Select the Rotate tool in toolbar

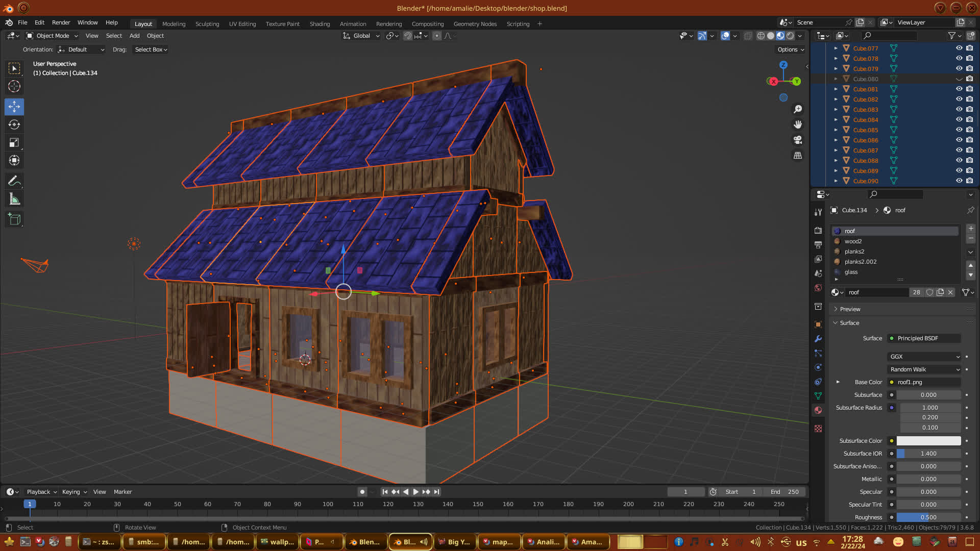(14, 125)
